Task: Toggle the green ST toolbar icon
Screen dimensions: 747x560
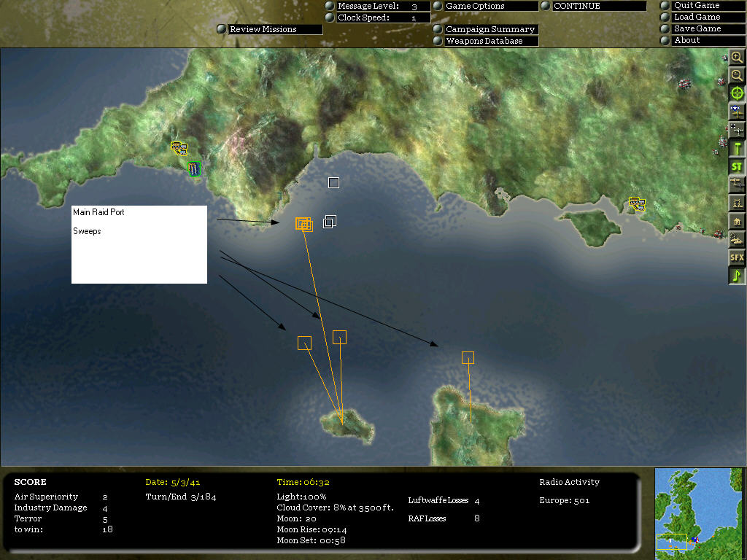Action: click(737, 167)
